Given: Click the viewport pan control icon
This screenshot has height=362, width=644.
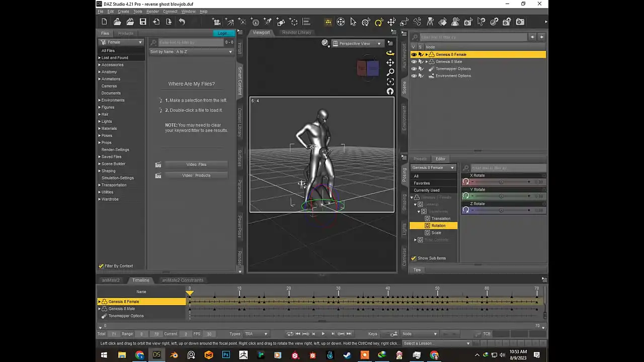Looking at the screenshot, I should (390, 62).
